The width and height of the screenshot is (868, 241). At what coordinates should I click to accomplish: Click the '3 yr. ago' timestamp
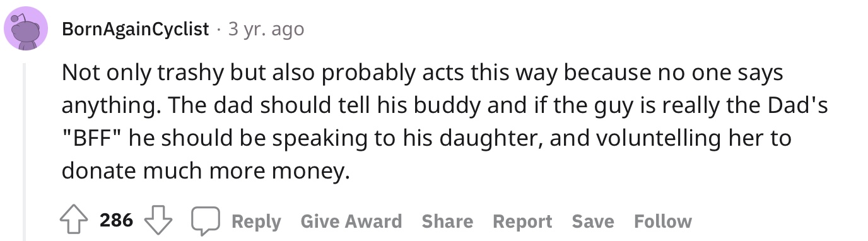(x=266, y=29)
